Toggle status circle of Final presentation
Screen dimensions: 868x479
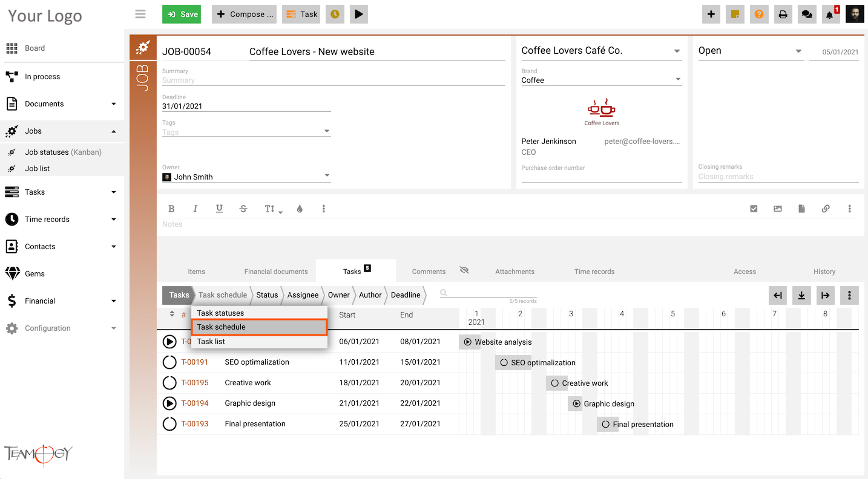(x=169, y=424)
